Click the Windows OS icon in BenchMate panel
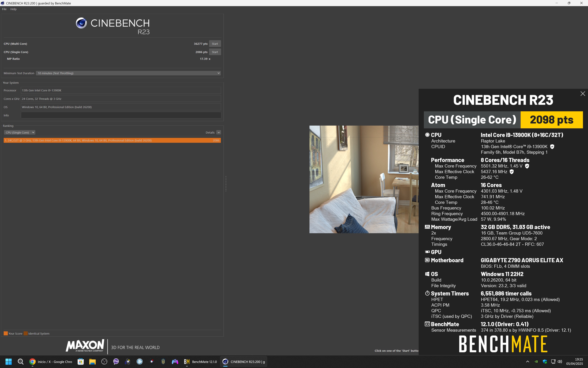 [427, 274]
